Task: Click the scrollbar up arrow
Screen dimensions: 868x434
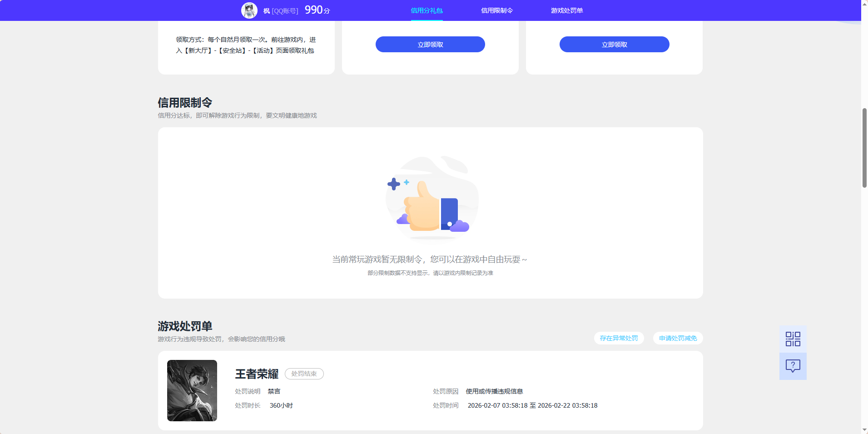Action: pyautogui.click(x=864, y=3)
